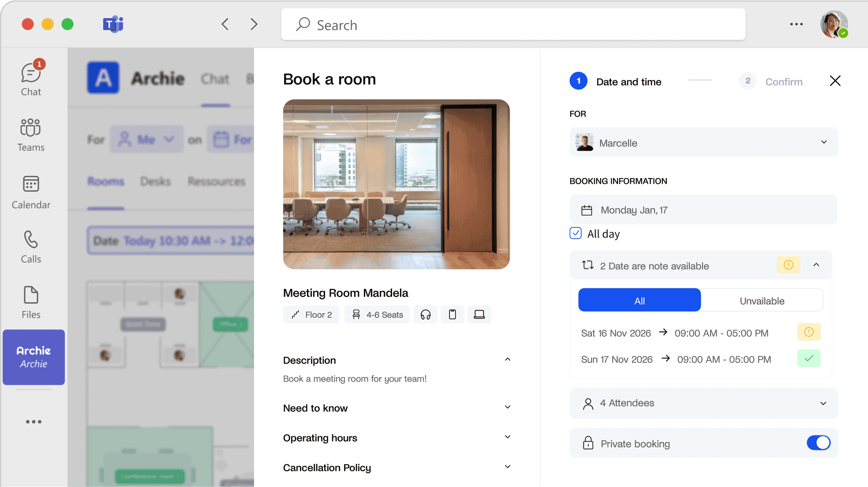Expand the Marcelle booking person dropdown

pyautogui.click(x=823, y=142)
